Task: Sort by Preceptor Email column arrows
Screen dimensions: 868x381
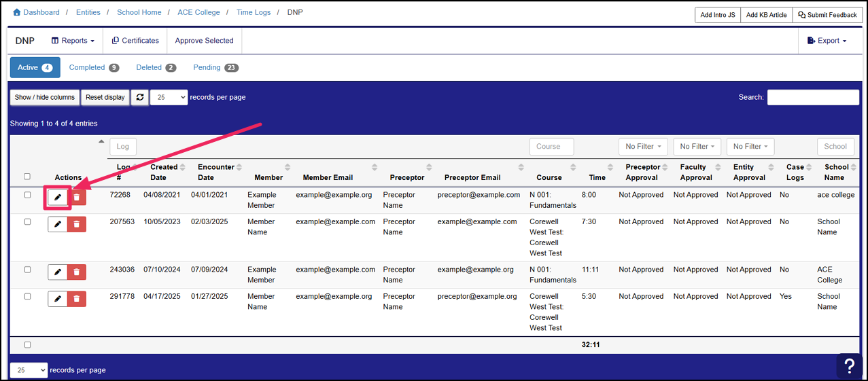Action: (521, 167)
